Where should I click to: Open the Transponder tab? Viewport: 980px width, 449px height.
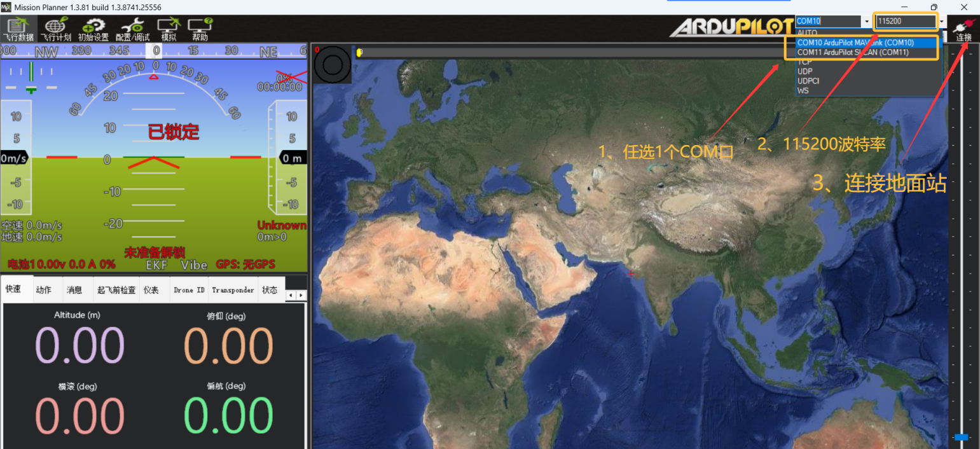click(233, 290)
